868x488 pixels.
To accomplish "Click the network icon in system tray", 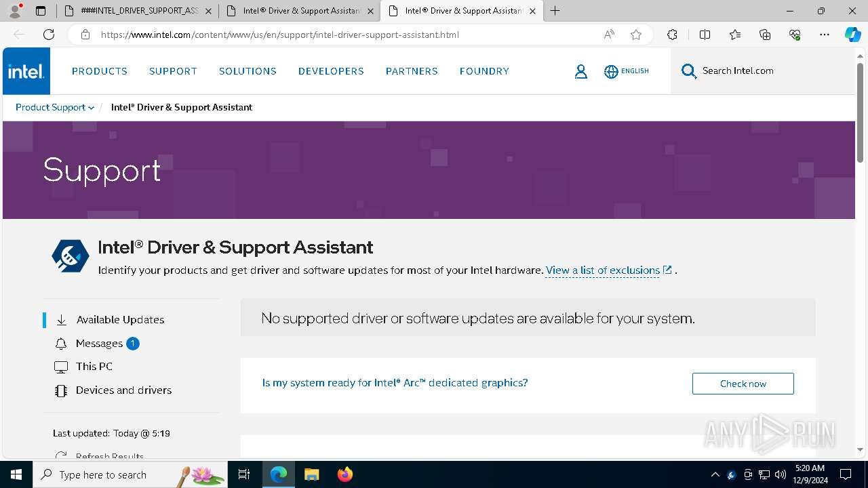I will point(764,474).
